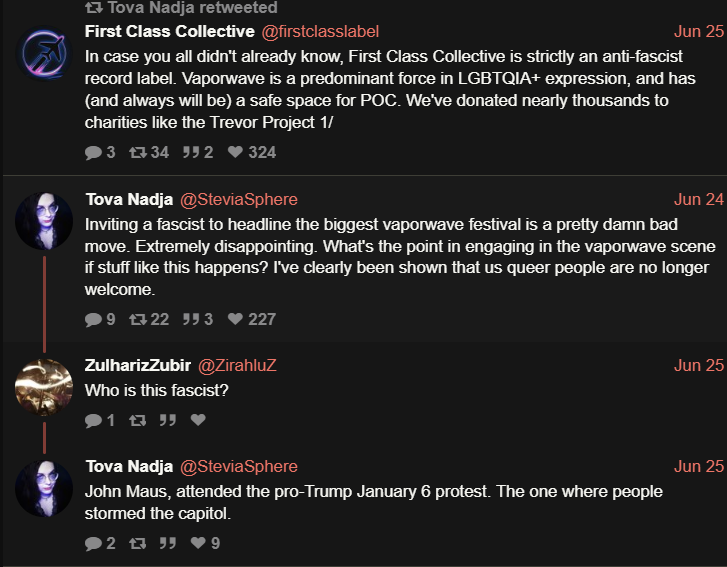727x567 pixels.
Task: Click retweet icon showing 34 retweets
Action: (138, 153)
